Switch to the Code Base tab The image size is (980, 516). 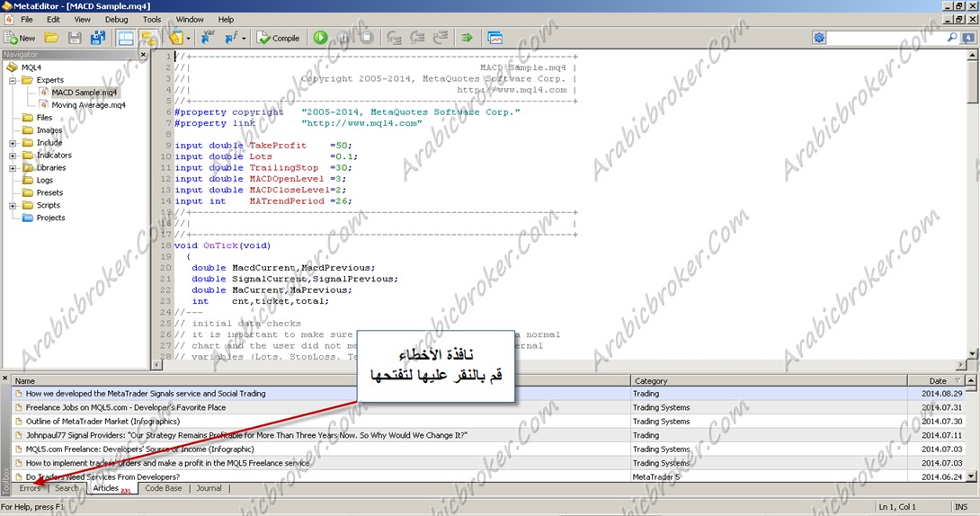163,488
